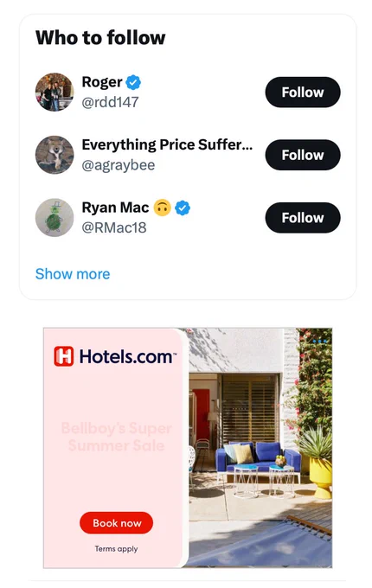Follow Everything Price Suffer account

tap(303, 155)
